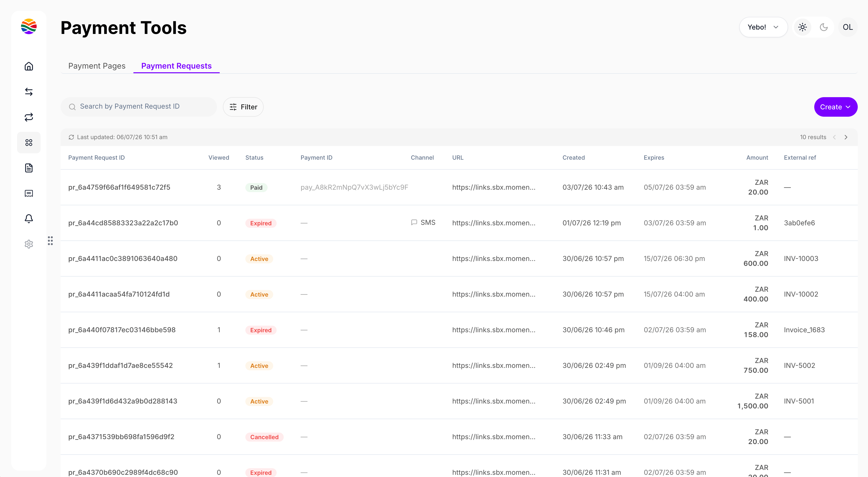Screen dimensions: 868x477
Task: Switch to the Payment Pages tab
Action: click(x=97, y=66)
